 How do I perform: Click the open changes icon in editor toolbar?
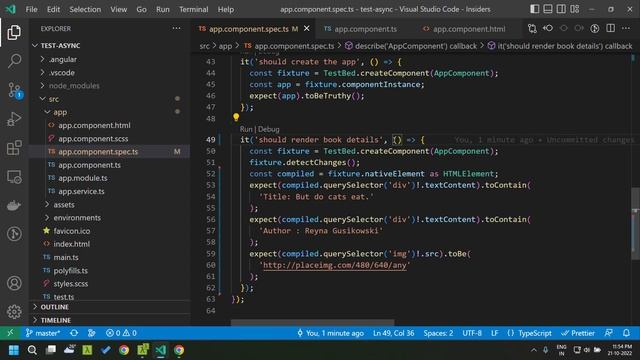point(532,28)
